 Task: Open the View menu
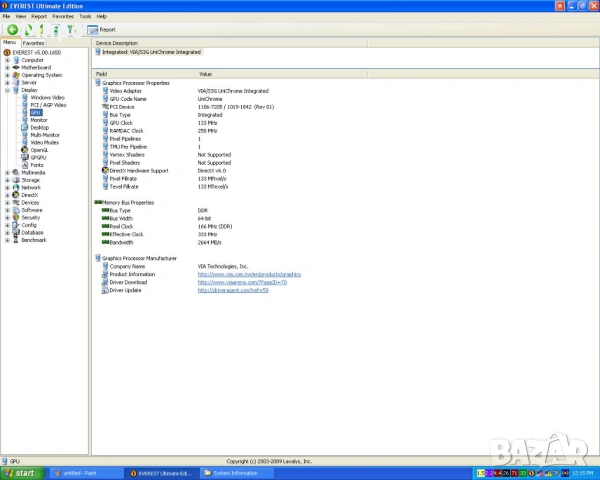pos(21,16)
